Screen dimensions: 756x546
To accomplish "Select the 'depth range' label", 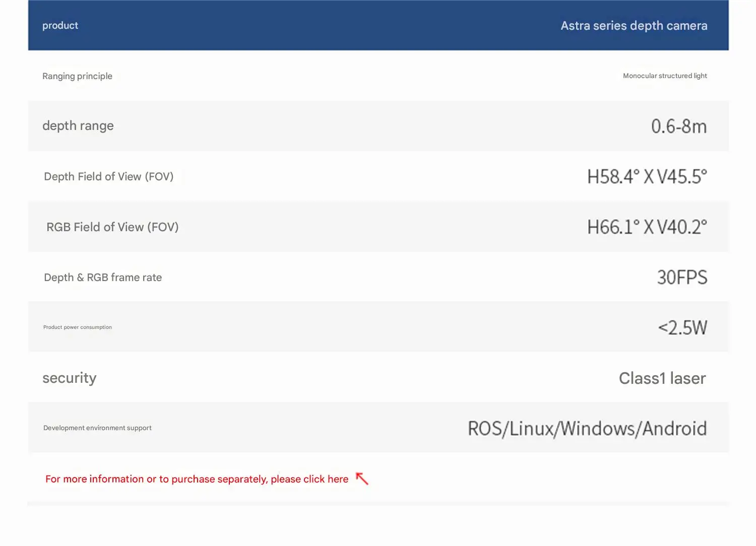I will [x=78, y=126].
